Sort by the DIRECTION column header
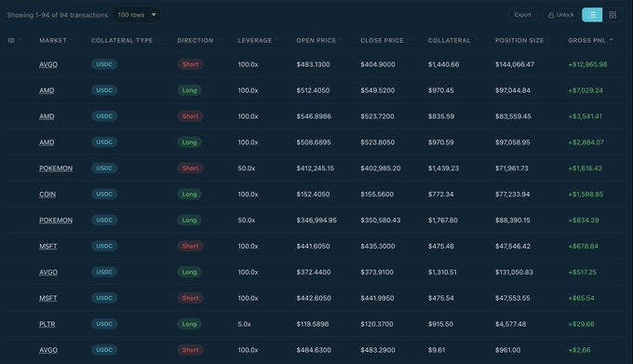This screenshot has width=633, height=364. [198, 40]
